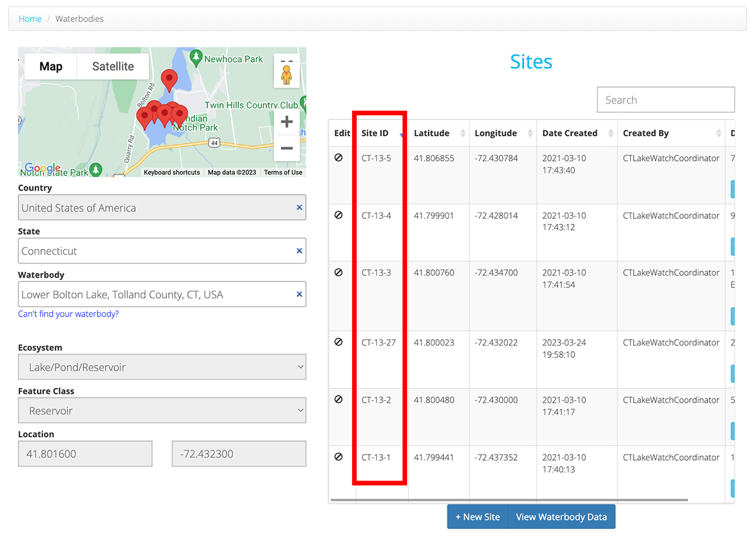This screenshot has height=541, width=756.
Task: Clear the Country field with the x icon
Action: pos(299,207)
